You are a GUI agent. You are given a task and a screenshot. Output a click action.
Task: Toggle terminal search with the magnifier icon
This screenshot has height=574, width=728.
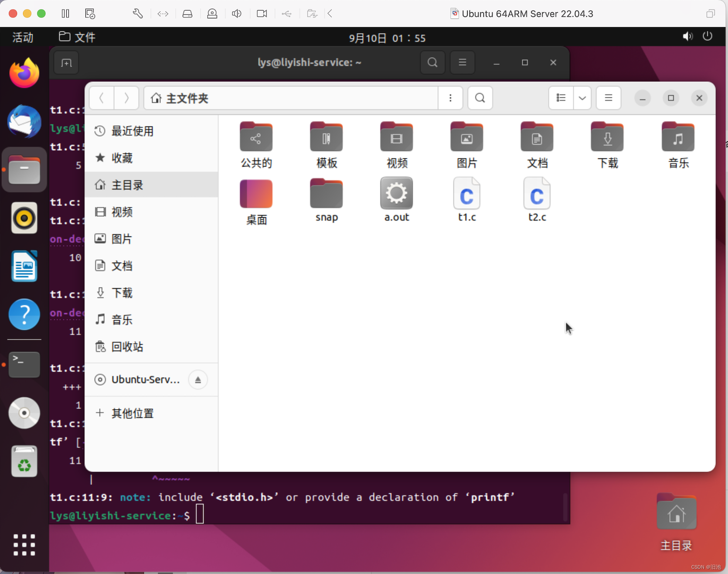pyautogui.click(x=432, y=62)
